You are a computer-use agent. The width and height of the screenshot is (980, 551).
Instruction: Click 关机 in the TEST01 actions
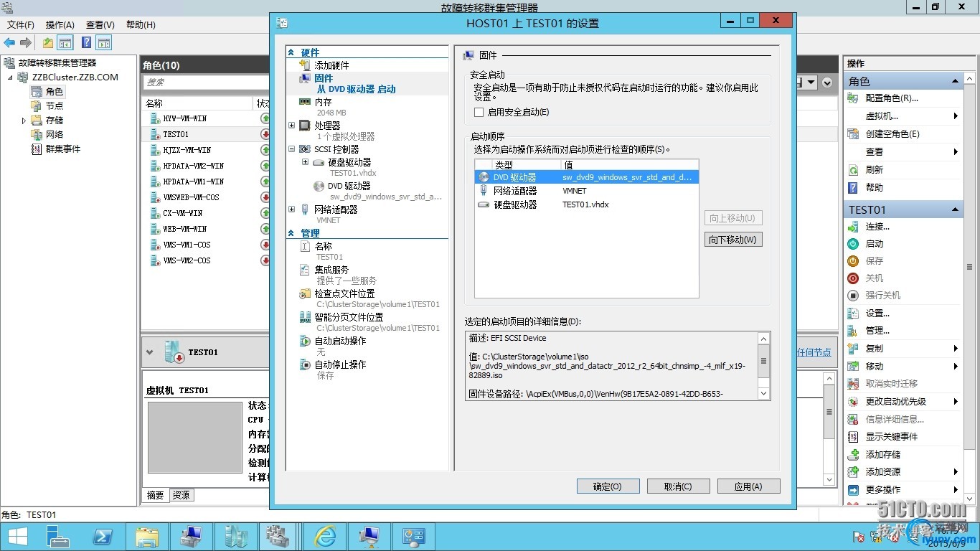click(x=875, y=278)
